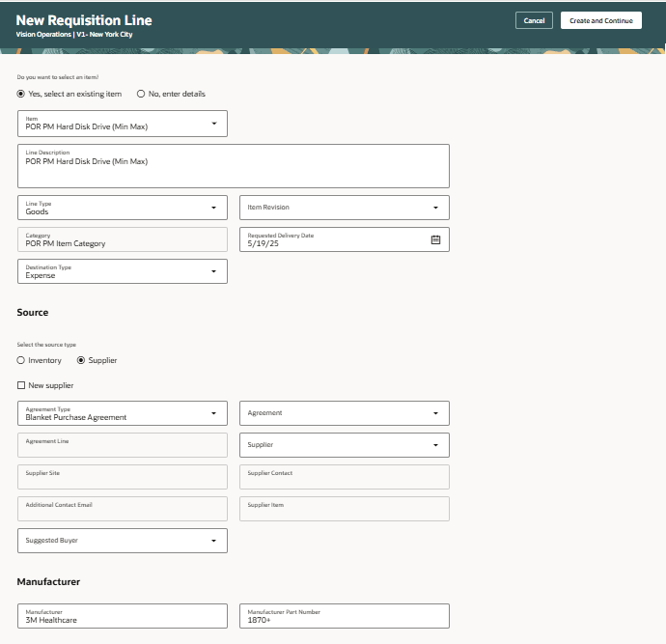Screen dimensions: 666x644
Task: Click the Category field
Action: tap(123, 239)
